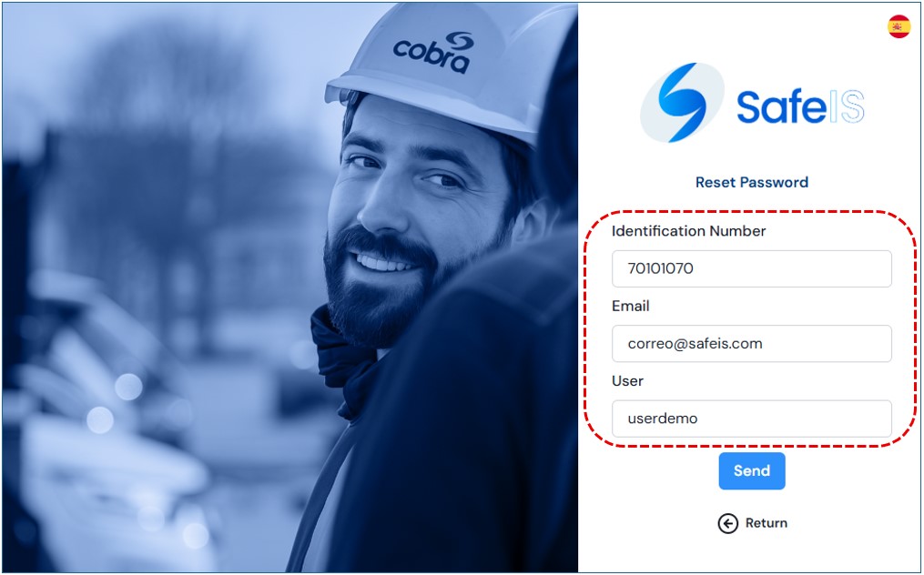Screen dimensions: 924x575
Task: Click the circled left-arrow Return icon
Action: 727,523
